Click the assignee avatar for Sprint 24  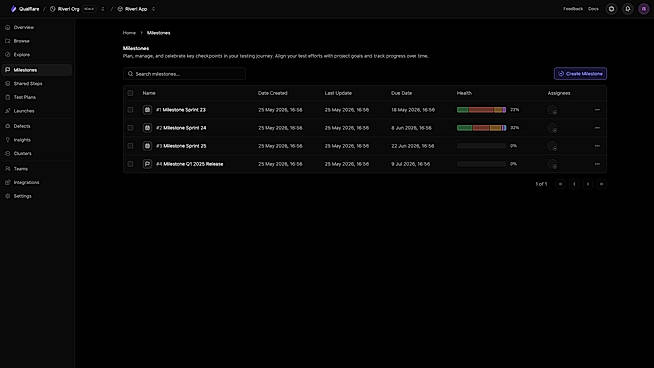click(553, 128)
